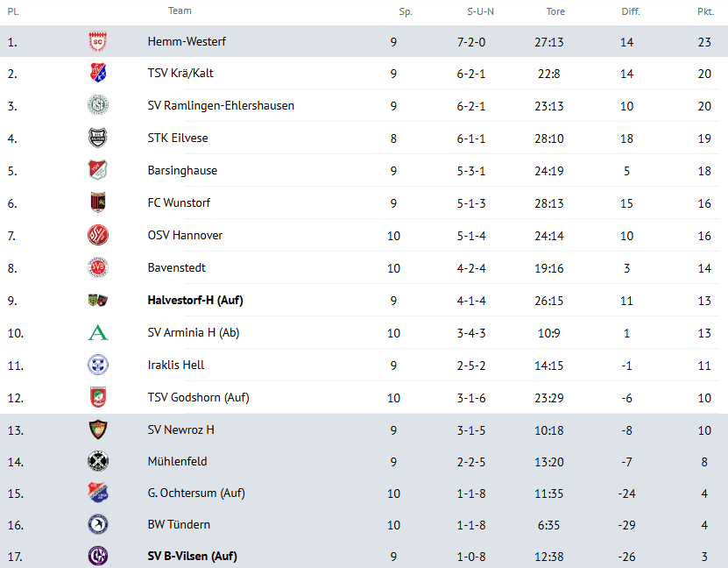Viewport: 728px width, 568px height.
Task: Open SV Ramlingen-Ehlershausen team page
Action: tap(221, 106)
